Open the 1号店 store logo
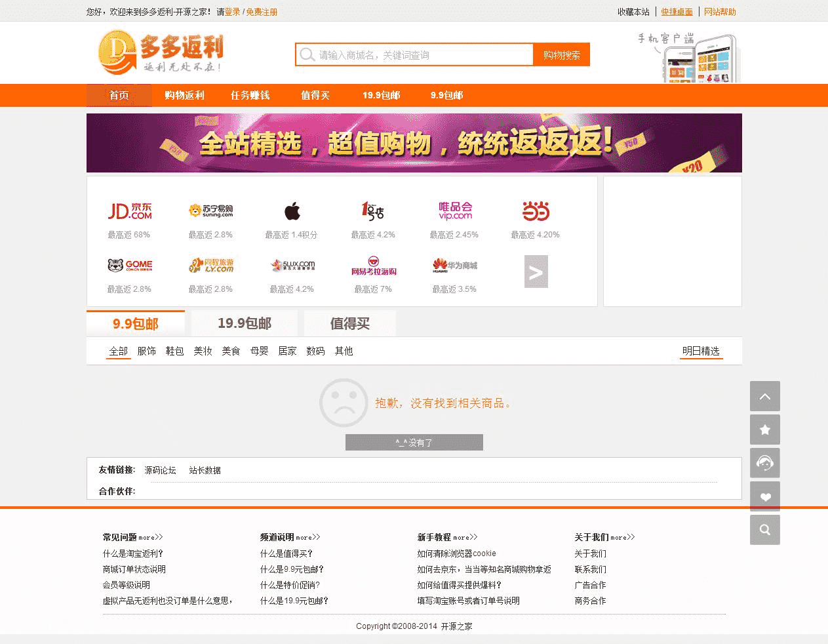Image resolution: width=828 pixels, height=644 pixels. 373,211
